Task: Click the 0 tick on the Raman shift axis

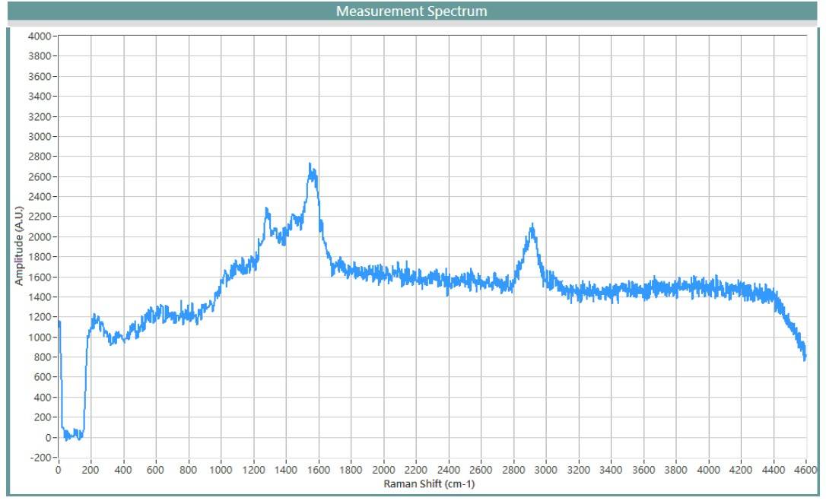Action: click(x=59, y=470)
